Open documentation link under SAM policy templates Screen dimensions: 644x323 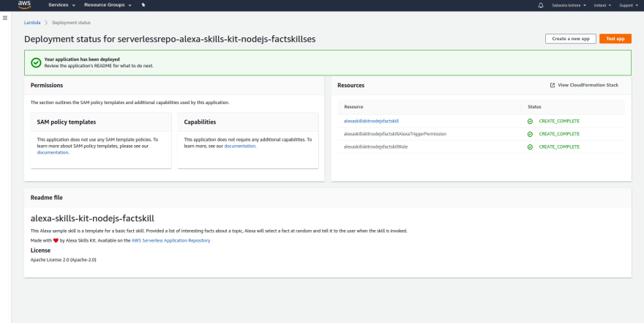tap(53, 152)
